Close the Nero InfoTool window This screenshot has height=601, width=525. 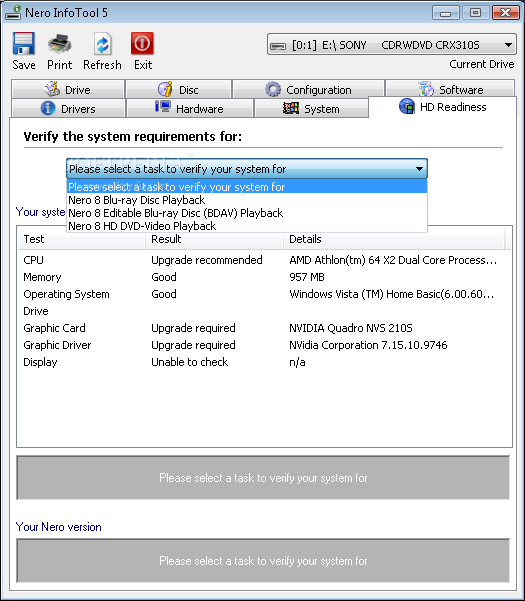point(505,13)
